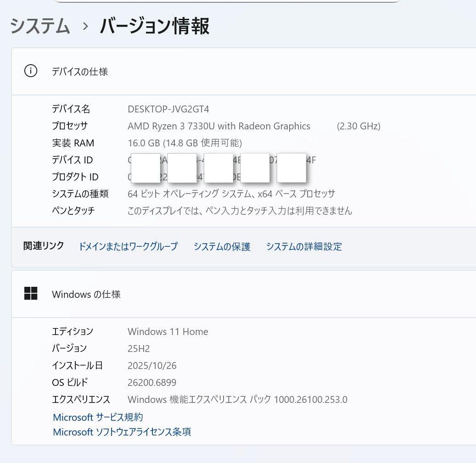The width and height of the screenshot is (476, 463).
Task: Select the システム breadcrumb
Action: [x=39, y=27]
